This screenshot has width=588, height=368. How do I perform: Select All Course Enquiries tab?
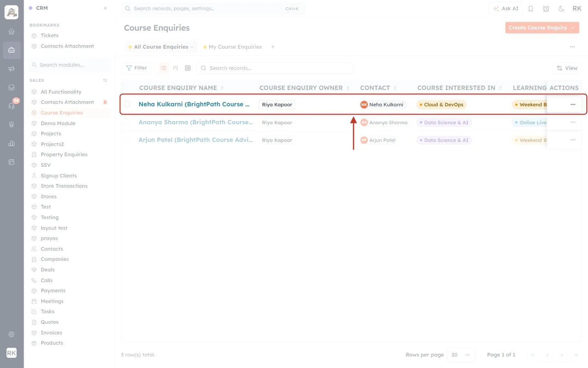161,47
